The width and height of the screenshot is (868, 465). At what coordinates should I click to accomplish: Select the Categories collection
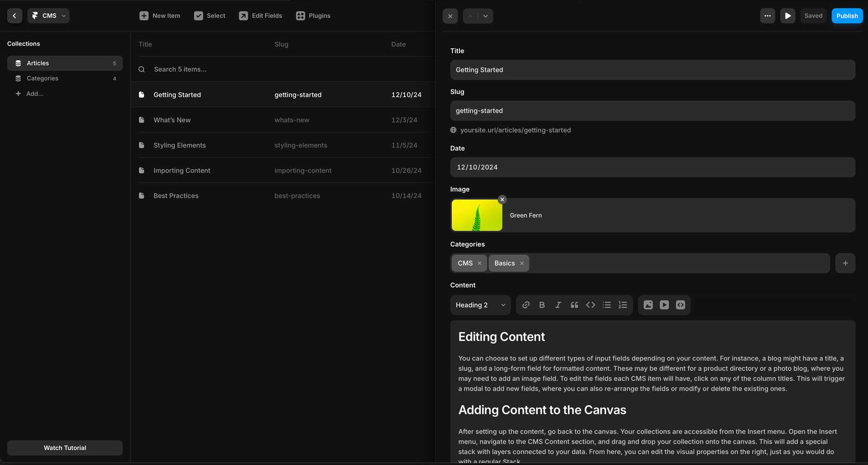(42, 78)
